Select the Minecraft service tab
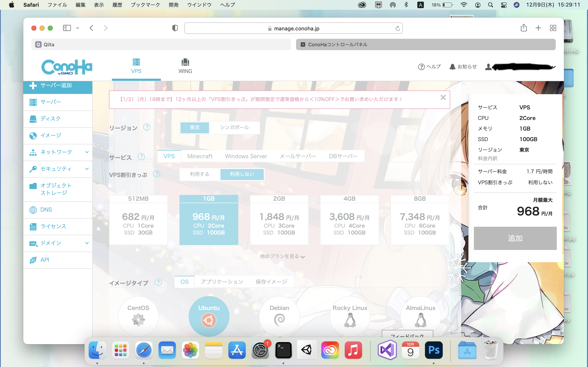Screen dimensions: 588x367 coord(199,156)
